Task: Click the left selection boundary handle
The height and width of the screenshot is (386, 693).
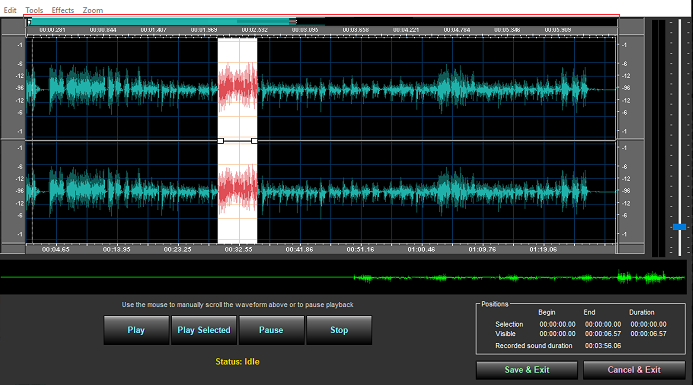Action: [221, 141]
